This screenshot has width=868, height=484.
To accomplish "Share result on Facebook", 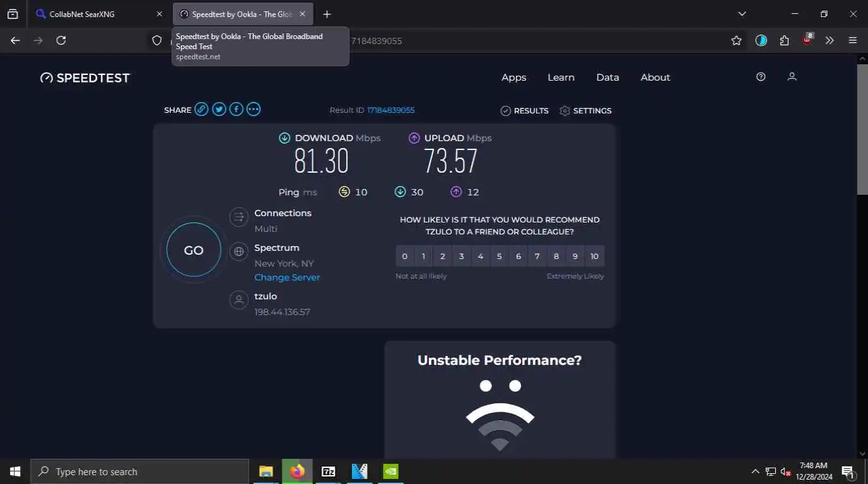I will click(x=236, y=110).
